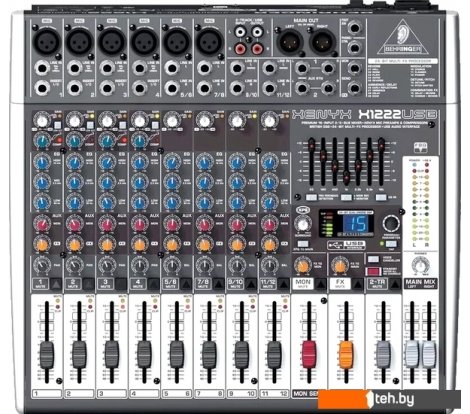
Task: Click the FX to MON orange knob
Action: [303, 266]
